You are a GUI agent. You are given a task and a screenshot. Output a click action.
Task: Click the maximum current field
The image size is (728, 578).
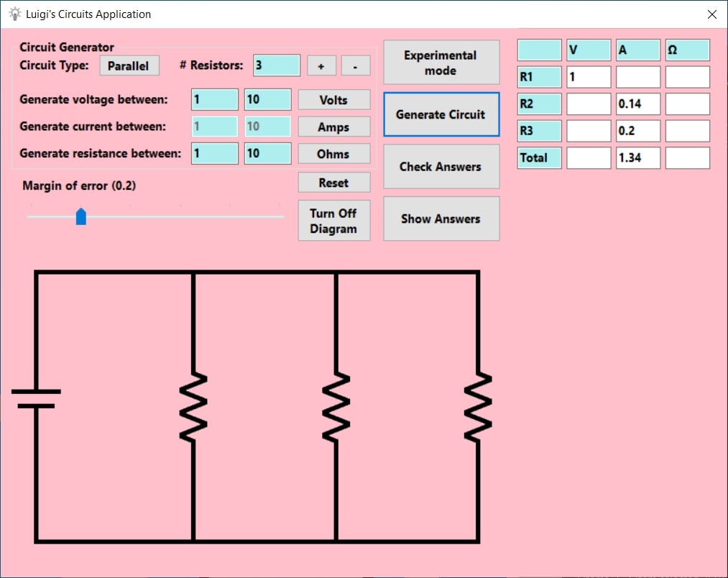(x=268, y=127)
